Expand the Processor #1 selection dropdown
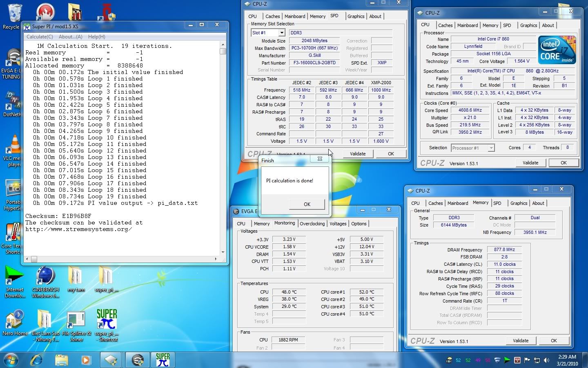Viewport: 588px width, 368px height. click(x=491, y=148)
